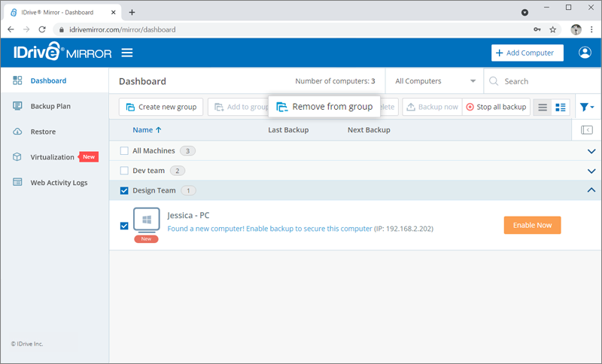Open the filter funnel icon

pyautogui.click(x=587, y=107)
